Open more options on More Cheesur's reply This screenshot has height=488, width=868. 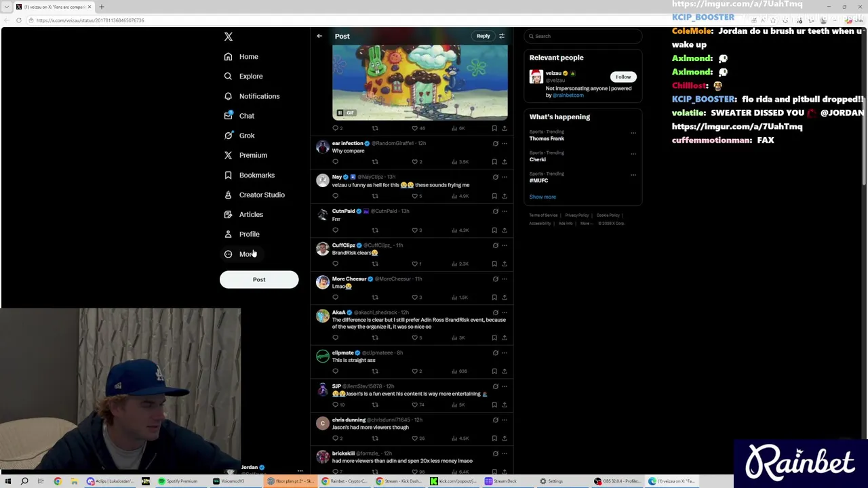505,279
